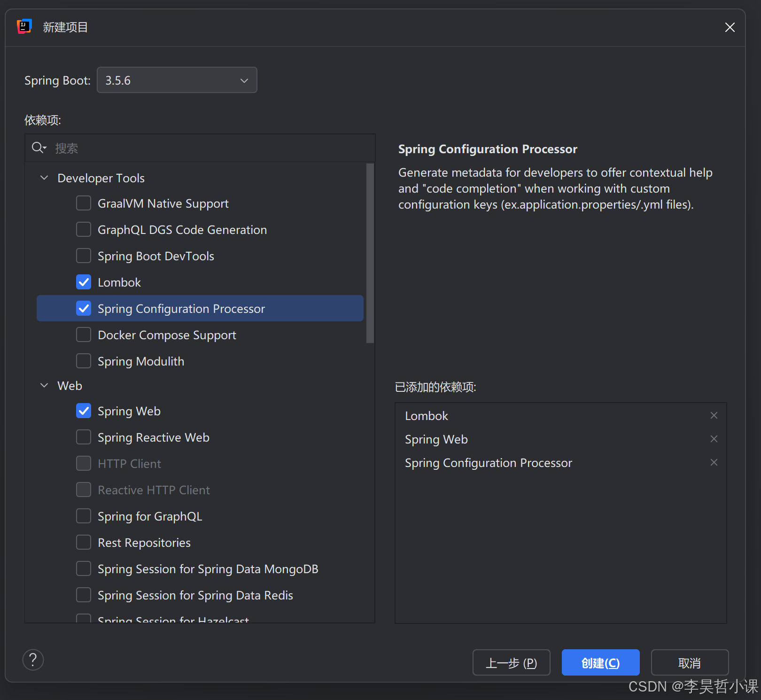Enable Docker Compose Support checkbox
Image resolution: width=761 pixels, height=700 pixels.
[84, 335]
